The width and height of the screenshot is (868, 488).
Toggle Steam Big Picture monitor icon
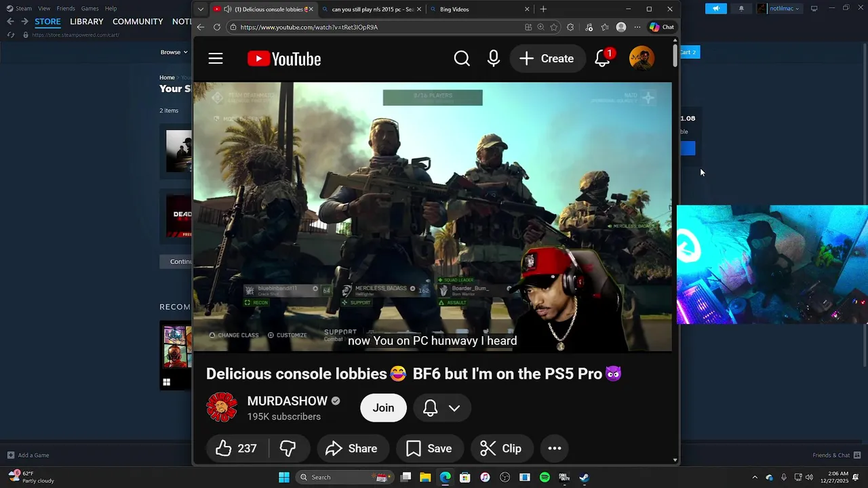[814, 9]
